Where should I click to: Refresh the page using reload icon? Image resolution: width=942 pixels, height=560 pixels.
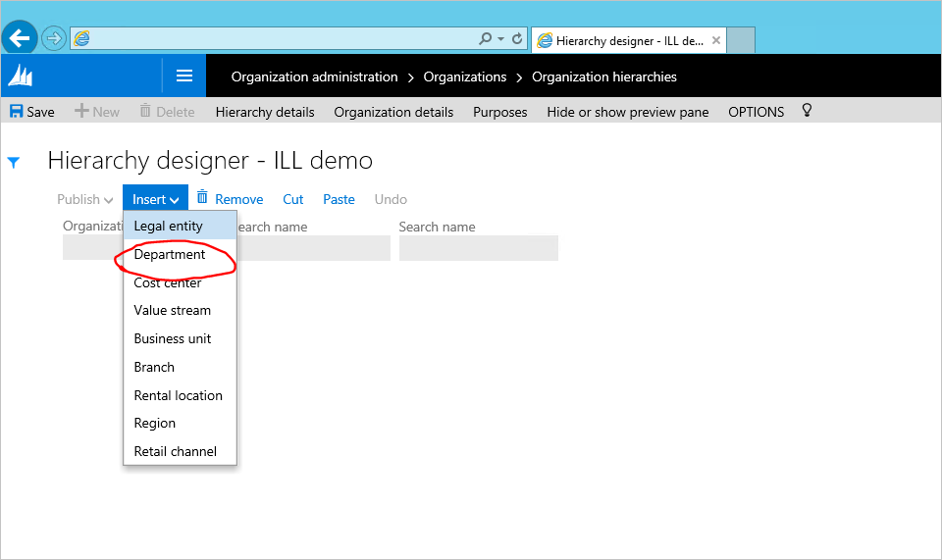517,39
